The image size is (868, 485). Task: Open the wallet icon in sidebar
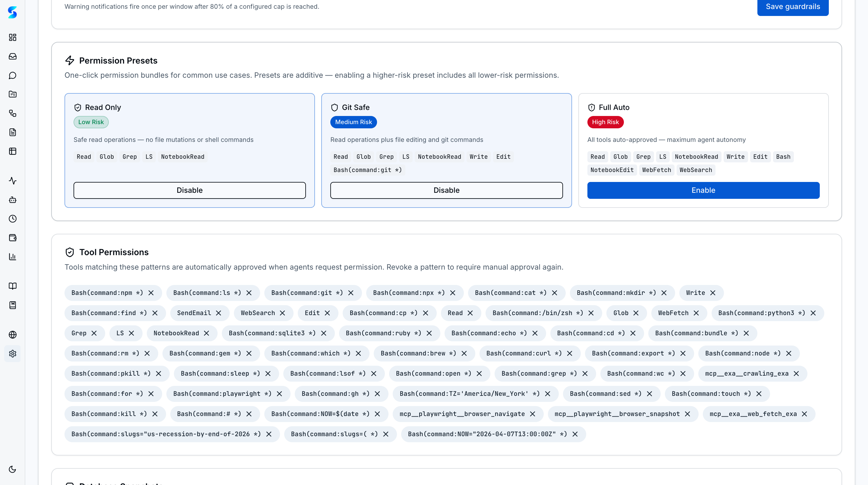point(12,237)
